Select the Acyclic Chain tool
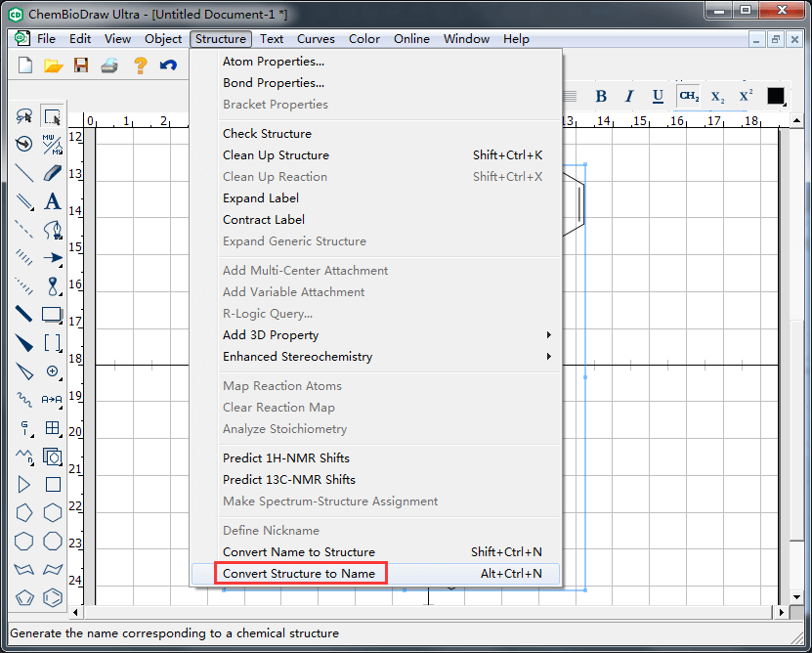 [x=23, y=457]
